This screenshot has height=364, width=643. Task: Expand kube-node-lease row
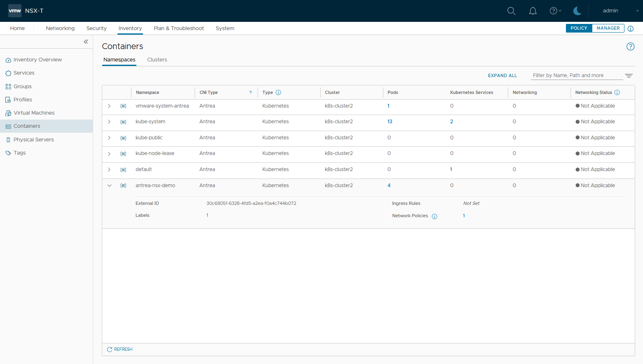(x=109, y=154)
